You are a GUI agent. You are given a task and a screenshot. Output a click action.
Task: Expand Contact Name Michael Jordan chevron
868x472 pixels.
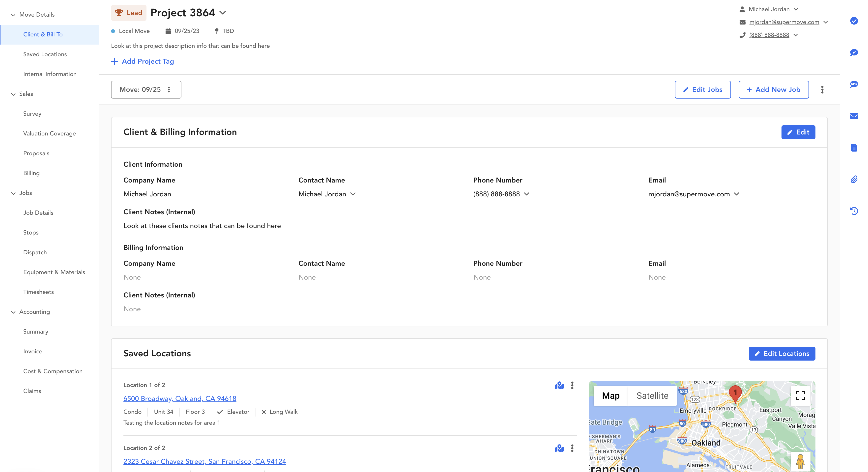coord(353,194)
